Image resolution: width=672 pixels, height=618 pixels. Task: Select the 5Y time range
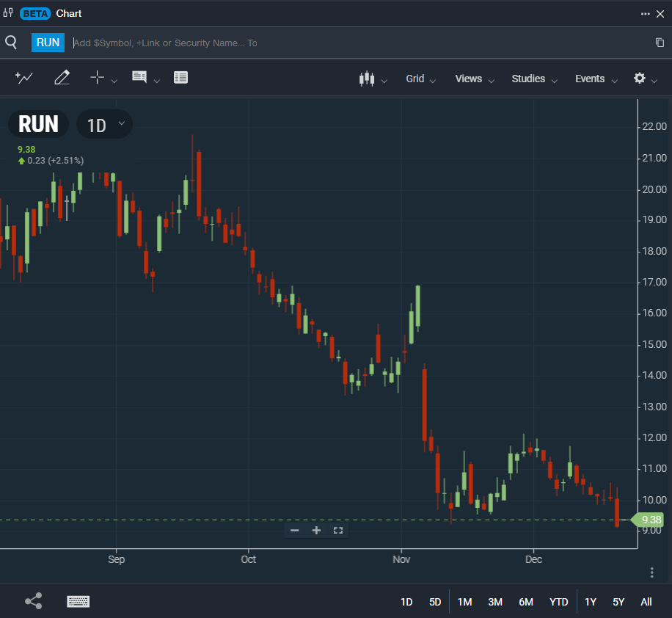pos(618,602)
